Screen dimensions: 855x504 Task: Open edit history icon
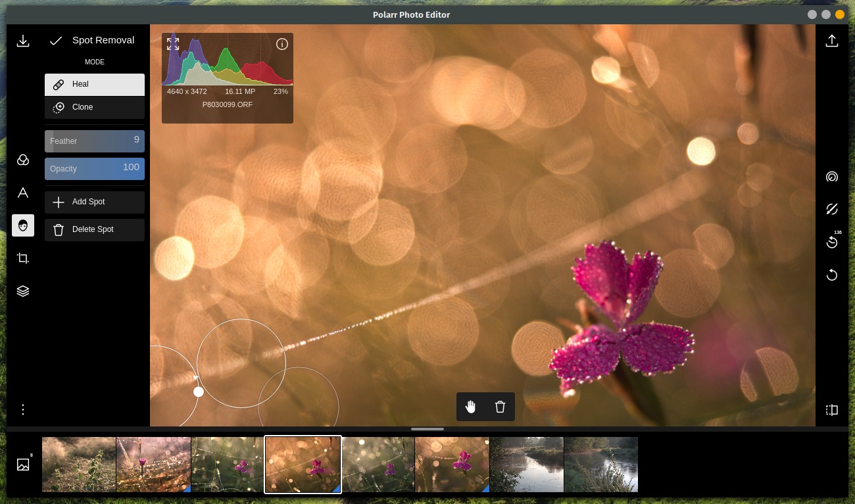pyautogui.click(x=832, y=242)
